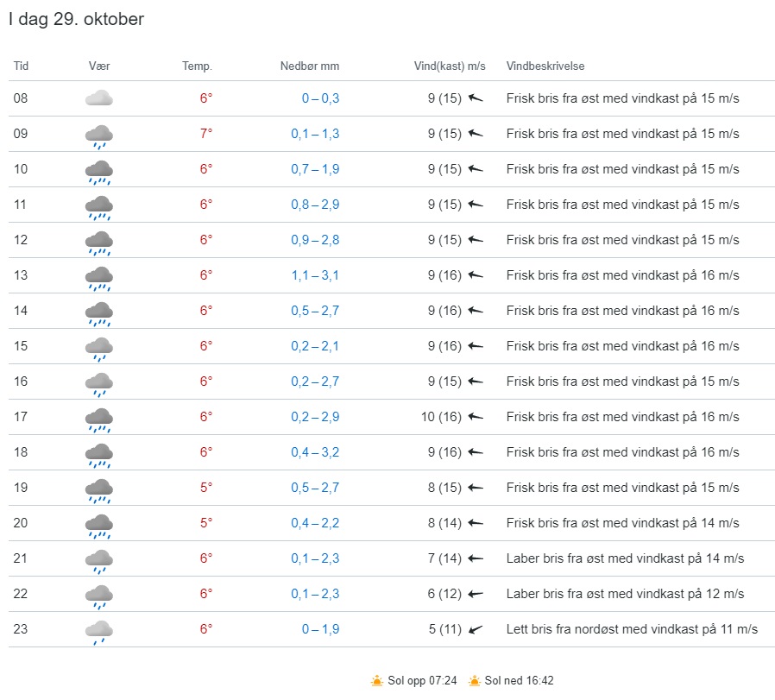Click the wind arrow in the 17 row

point(475,417)
